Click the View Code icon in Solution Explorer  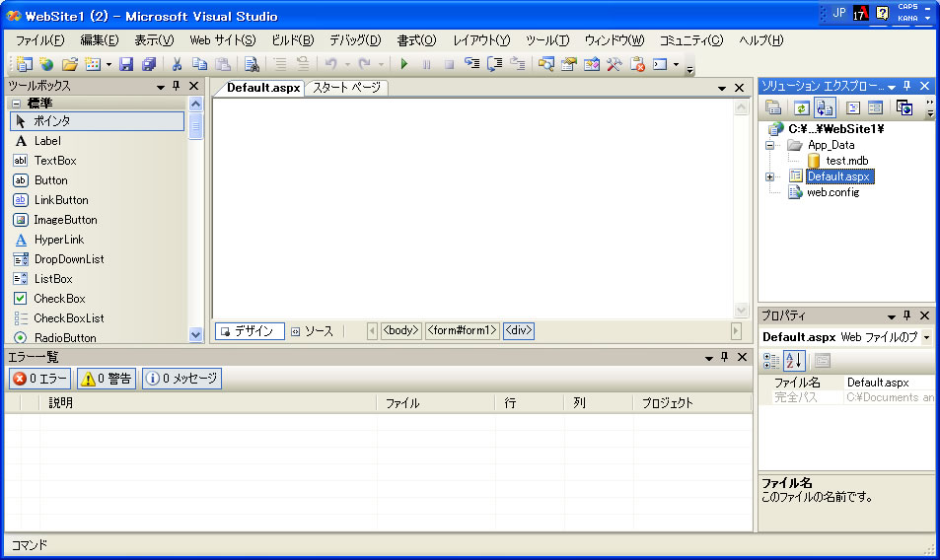(852, 107)
